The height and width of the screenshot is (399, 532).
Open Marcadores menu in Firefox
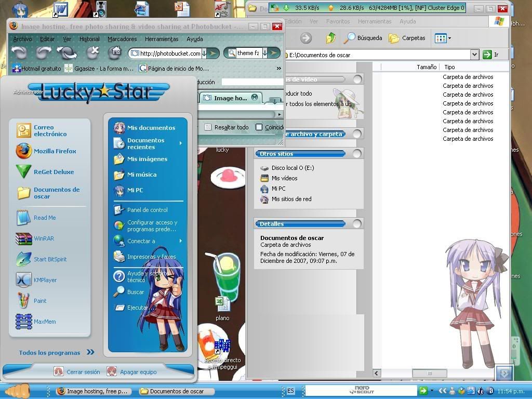[x=122, y=39]
